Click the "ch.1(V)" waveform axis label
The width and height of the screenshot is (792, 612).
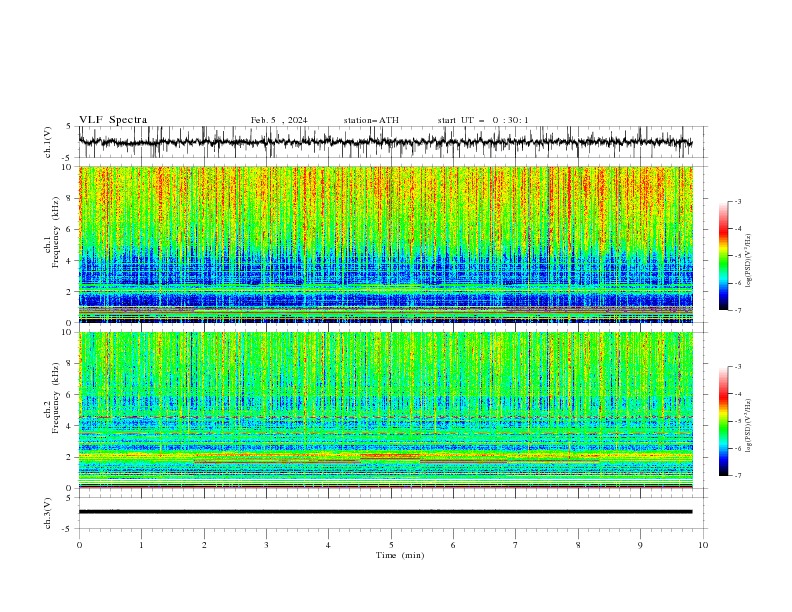point(48,142)
